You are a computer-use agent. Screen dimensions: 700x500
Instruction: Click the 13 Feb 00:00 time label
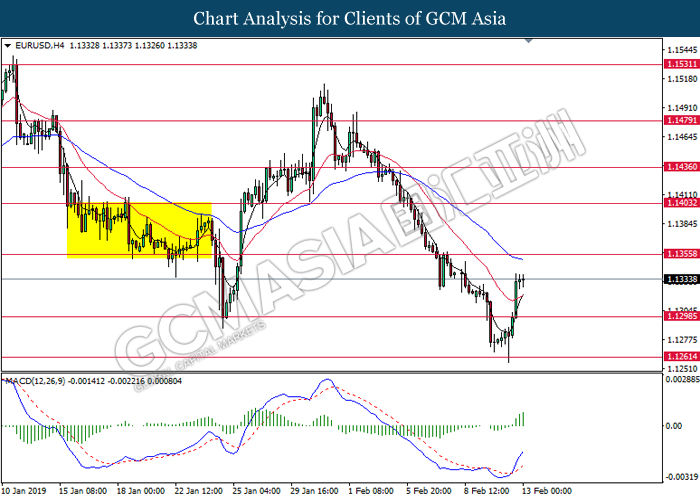coord(547,491)
